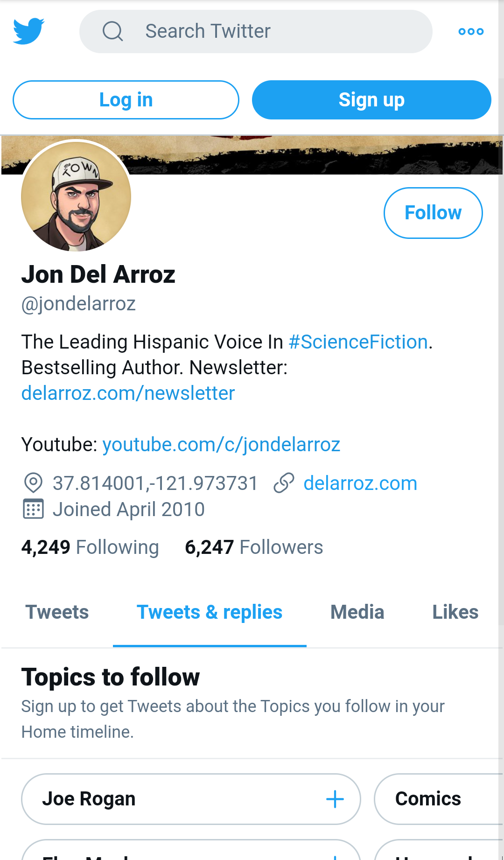Open the youtube.com/c/jondelarroz link

pyautogui.click(x=221, y=445)
